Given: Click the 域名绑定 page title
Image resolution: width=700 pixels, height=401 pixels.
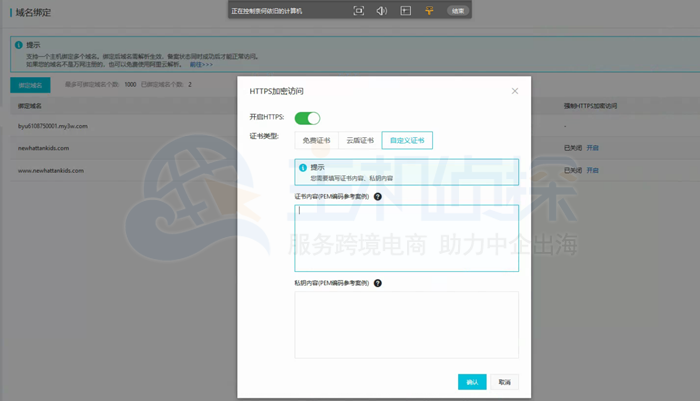Looking at the screenshot, I should pyautogui.click(x=33, y=13).
